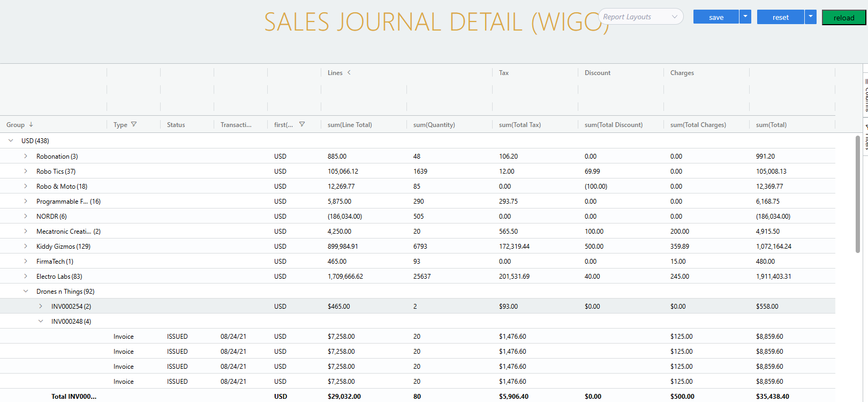Sort by the sum(Line Total) column header
Viewport: 868px width, 402px height.
[350, 125]
